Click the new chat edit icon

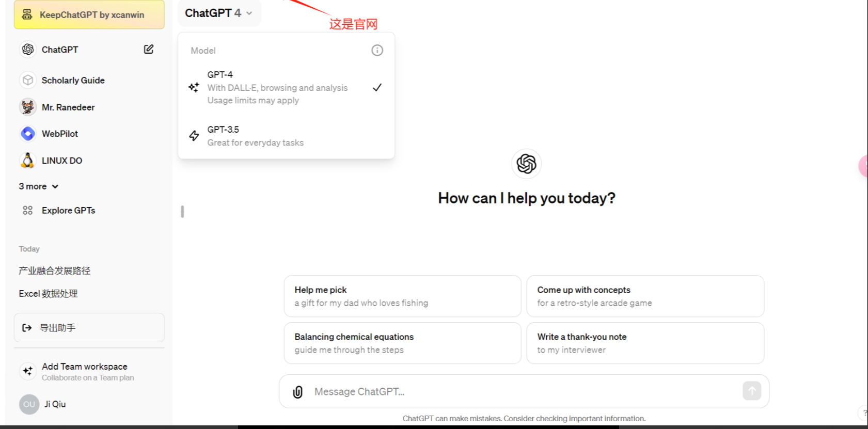pos(149,49)
